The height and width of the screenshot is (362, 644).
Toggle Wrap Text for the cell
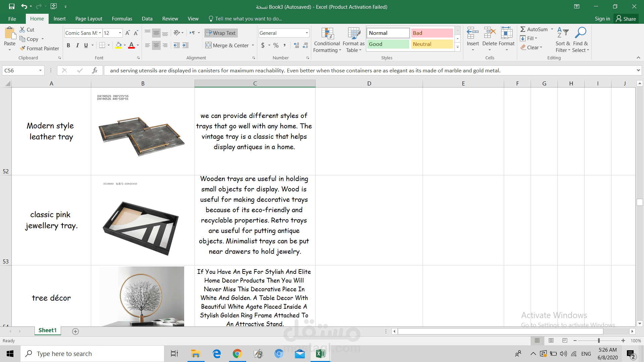pos(221,33)
